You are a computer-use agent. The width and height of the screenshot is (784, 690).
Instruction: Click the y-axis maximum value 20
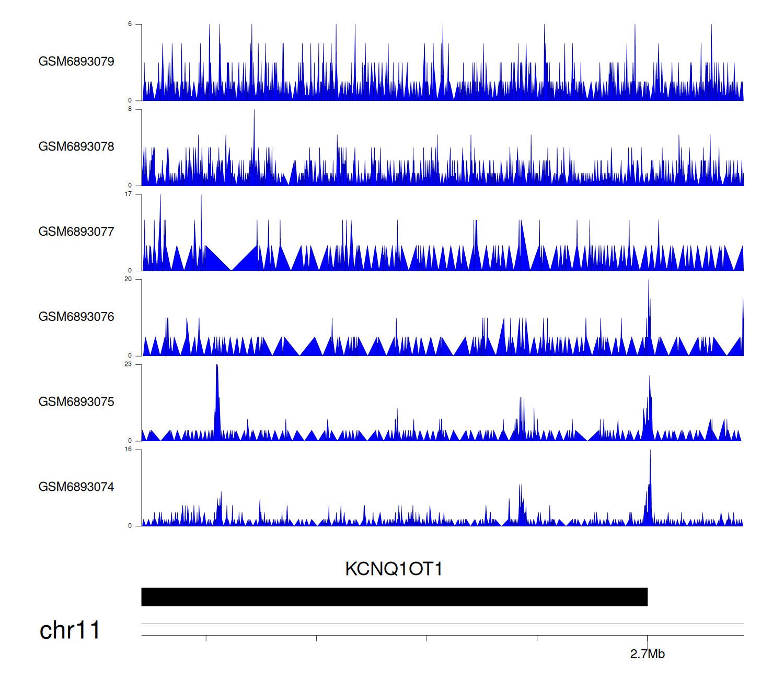pyautogui.click(x=128, y=279)
